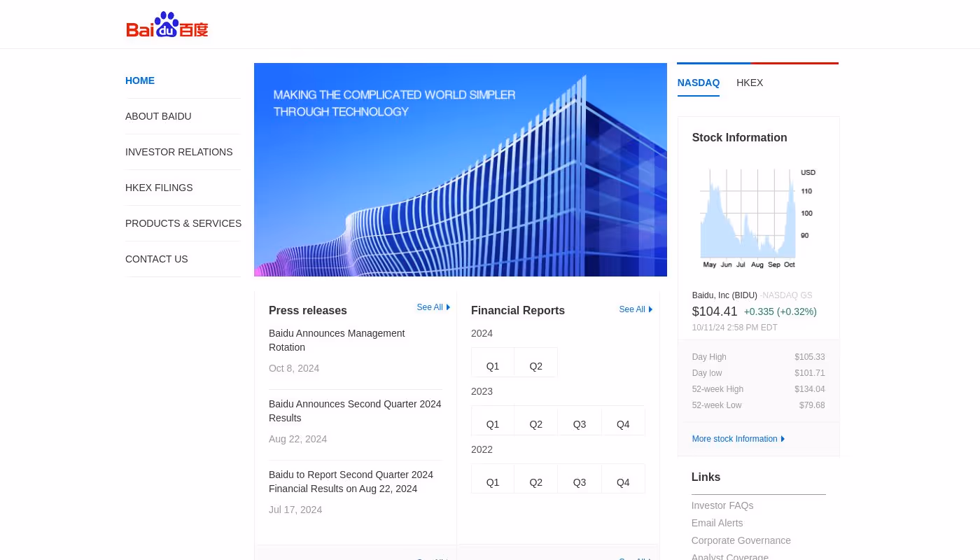This screenshot has height=560, width=980.
Task: Select HKEX FILINGS in the sidebar
Action: [x=159, y=188]
